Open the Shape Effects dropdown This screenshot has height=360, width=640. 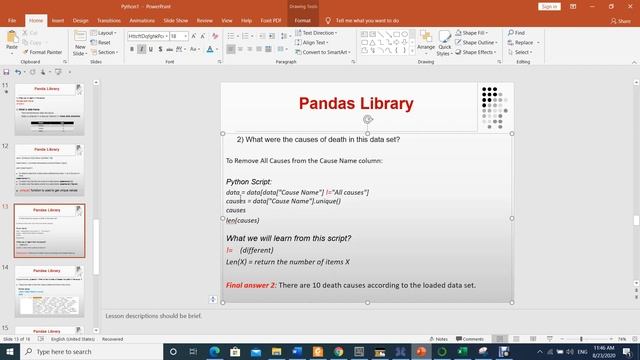click(476, 52)
